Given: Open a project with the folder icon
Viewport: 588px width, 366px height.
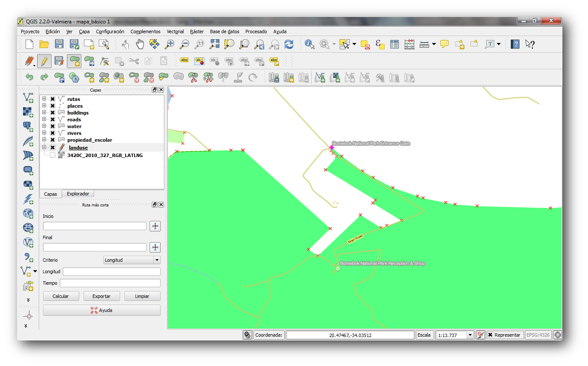Looking at the screenshot, I should [x=44, y=44].
